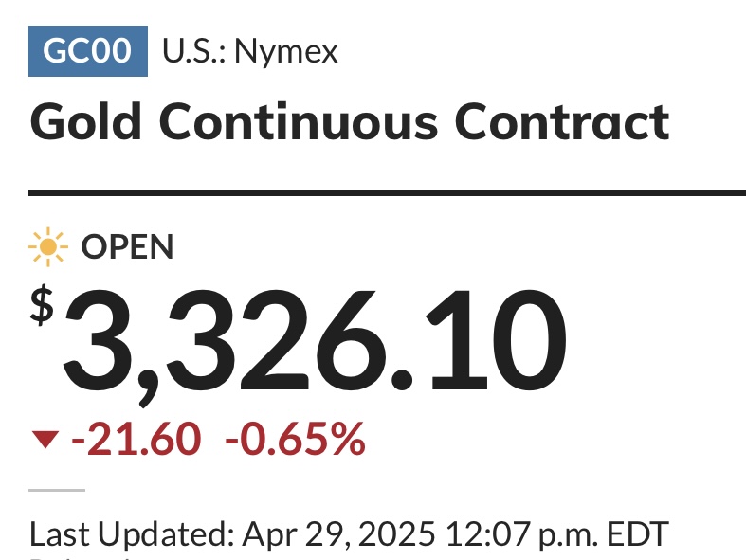Screen dimensions: 746x560
Task: Click the yellow sun market-open icon
Action: (48, 247)
